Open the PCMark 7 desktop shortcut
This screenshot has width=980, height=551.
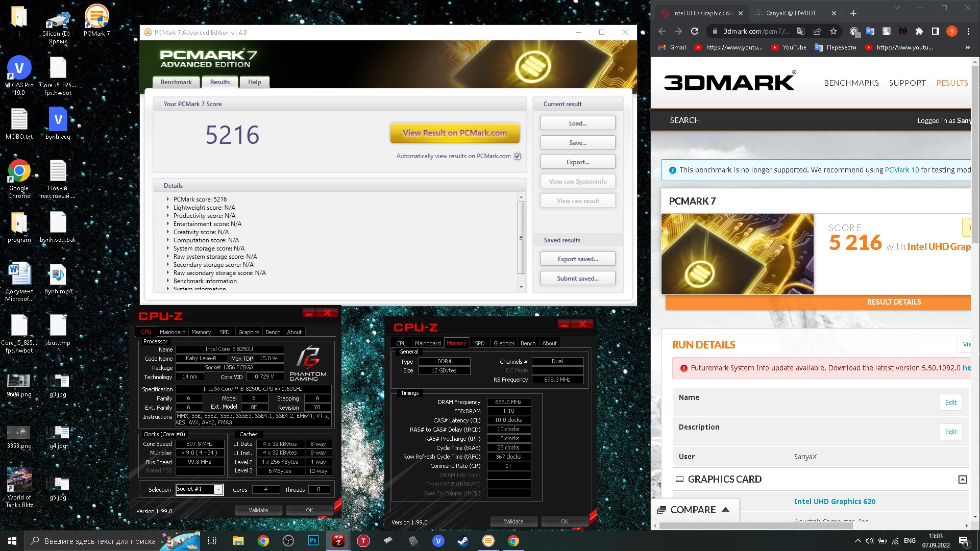(x=96, y=20)
